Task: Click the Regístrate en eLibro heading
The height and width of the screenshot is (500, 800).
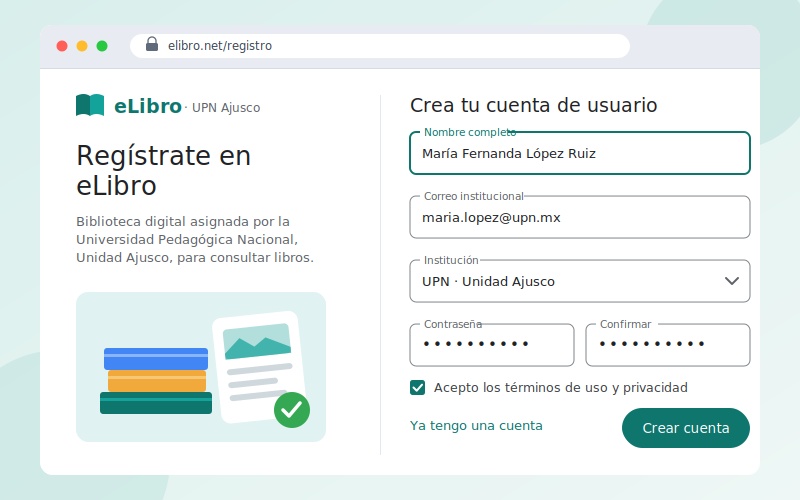Action: click(163, 170)
